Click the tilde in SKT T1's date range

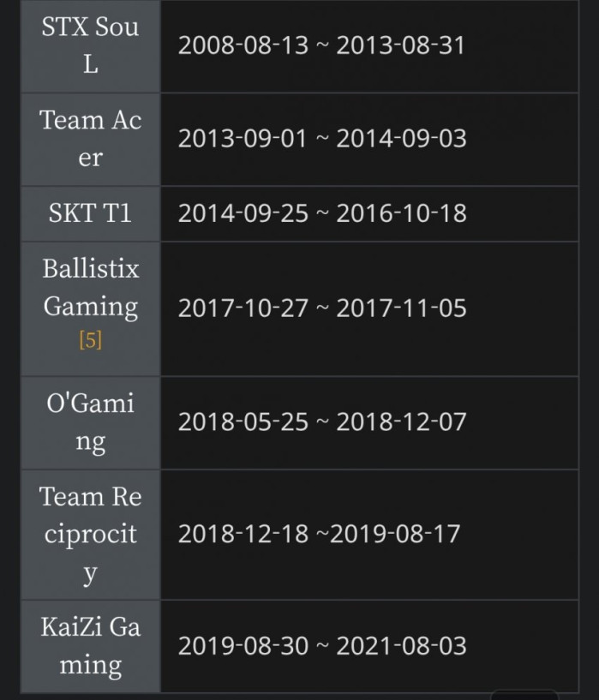322,214
